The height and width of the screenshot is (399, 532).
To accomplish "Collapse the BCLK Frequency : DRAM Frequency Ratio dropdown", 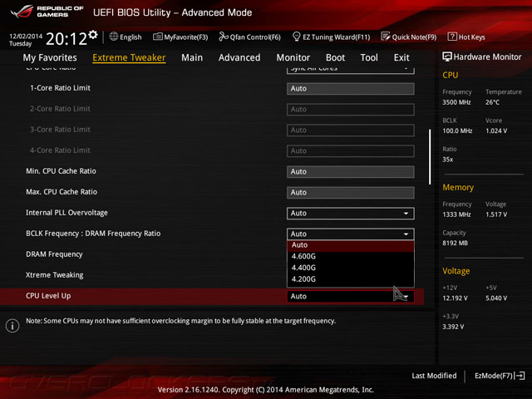I will (x=351, y=234).
